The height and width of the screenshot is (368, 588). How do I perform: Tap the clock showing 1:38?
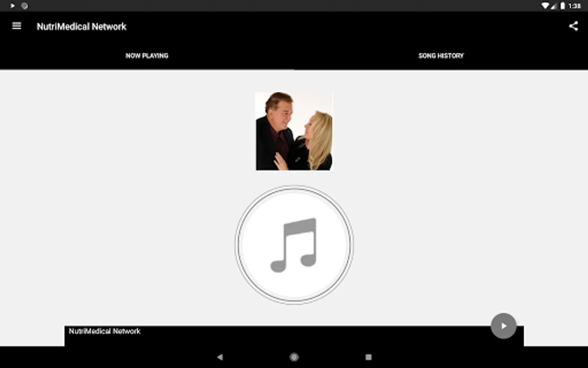coord(575,6)
